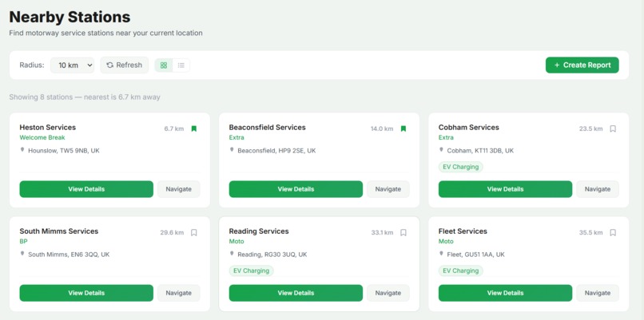Click the Showing 8 stations status text
The width and height of the screenshot is (644, 320).
click(x=85, y=97)
